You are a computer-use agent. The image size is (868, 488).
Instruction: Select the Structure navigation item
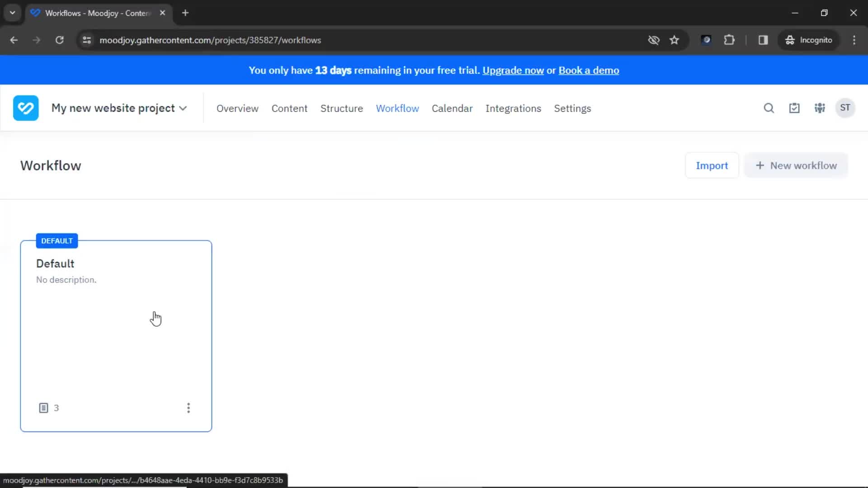pos(342,108)
